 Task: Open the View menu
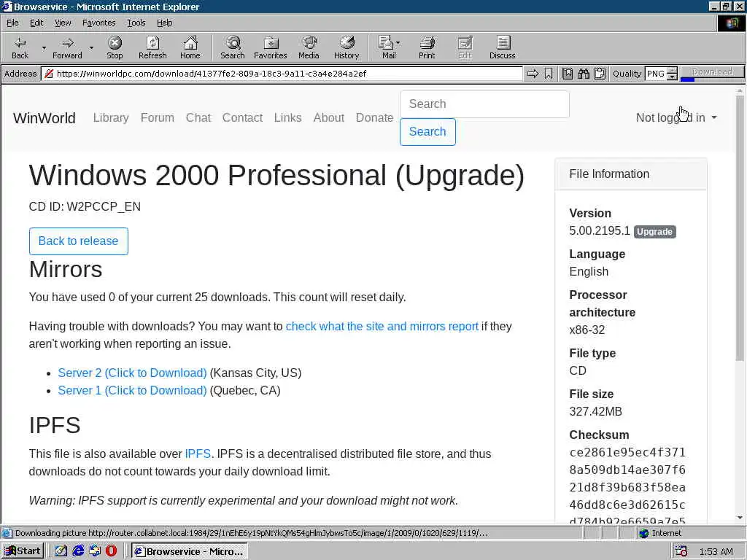point(63,23)
